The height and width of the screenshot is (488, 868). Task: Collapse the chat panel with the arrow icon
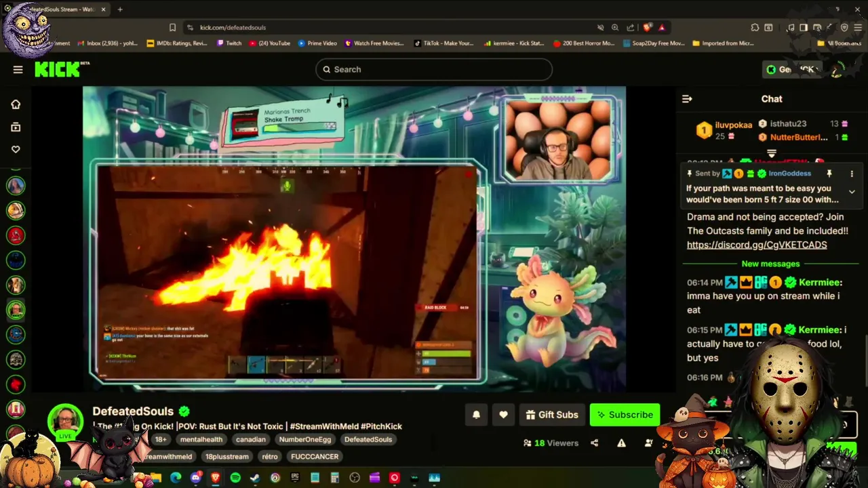(687, 99)
